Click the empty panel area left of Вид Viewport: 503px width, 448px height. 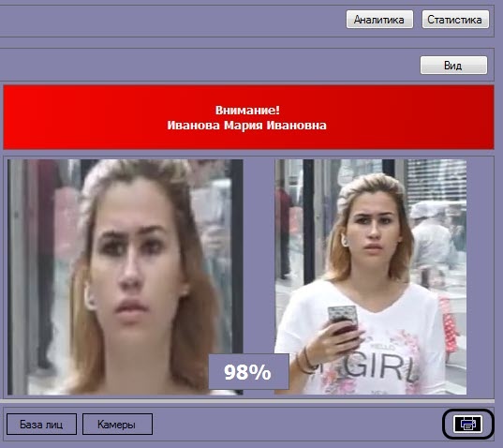point(209,65)
